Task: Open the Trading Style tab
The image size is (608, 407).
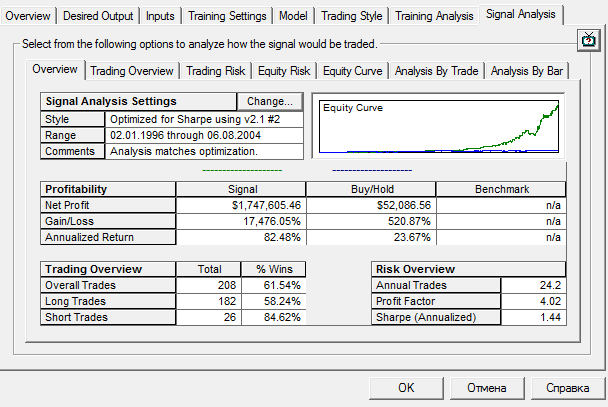Action: click(351, 16)
